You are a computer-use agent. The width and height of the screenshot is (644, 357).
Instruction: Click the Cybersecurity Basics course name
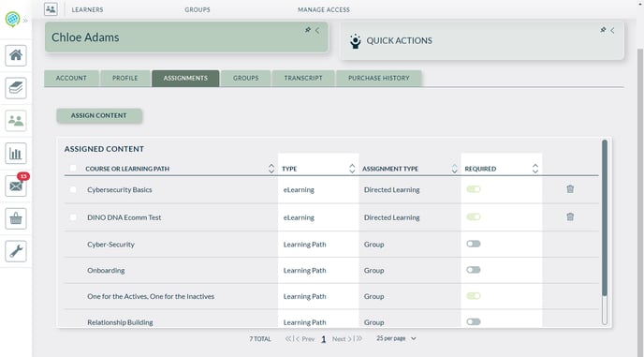(120, 189)
